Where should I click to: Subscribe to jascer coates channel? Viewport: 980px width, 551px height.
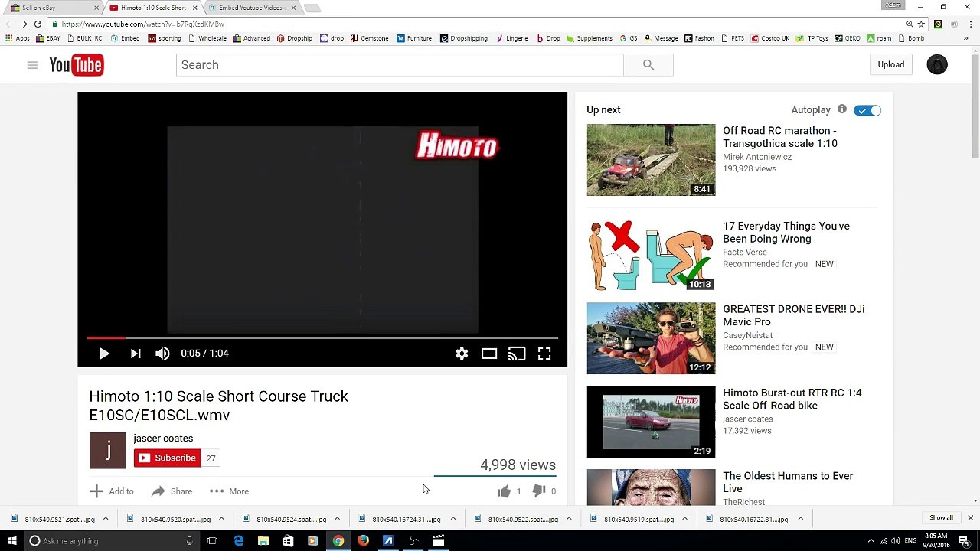[x=167, y=458]
